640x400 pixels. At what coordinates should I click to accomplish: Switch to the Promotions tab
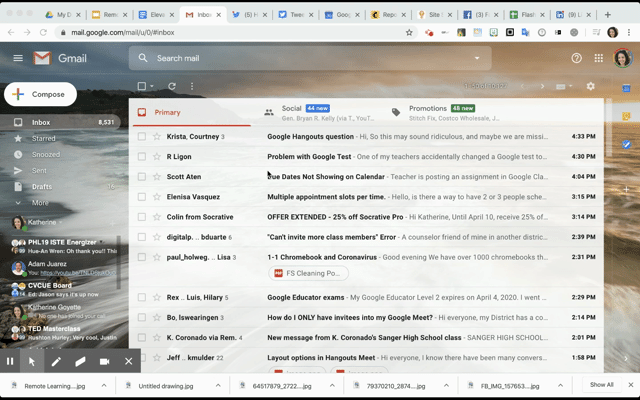(x=446, y=113)
